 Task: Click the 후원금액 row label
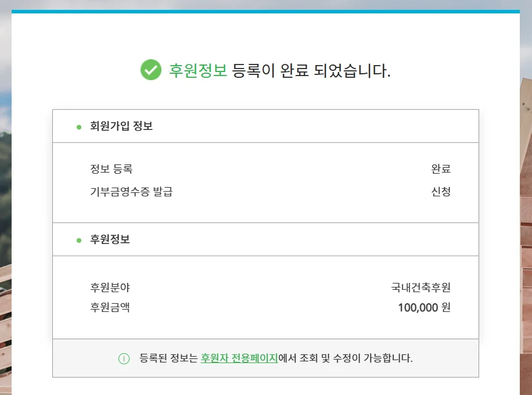110,307
